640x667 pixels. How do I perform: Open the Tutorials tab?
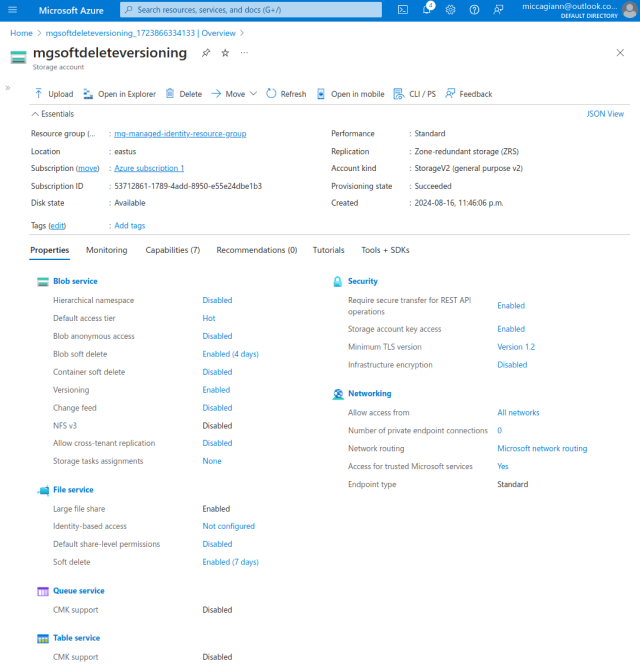(x=329, y=250)
